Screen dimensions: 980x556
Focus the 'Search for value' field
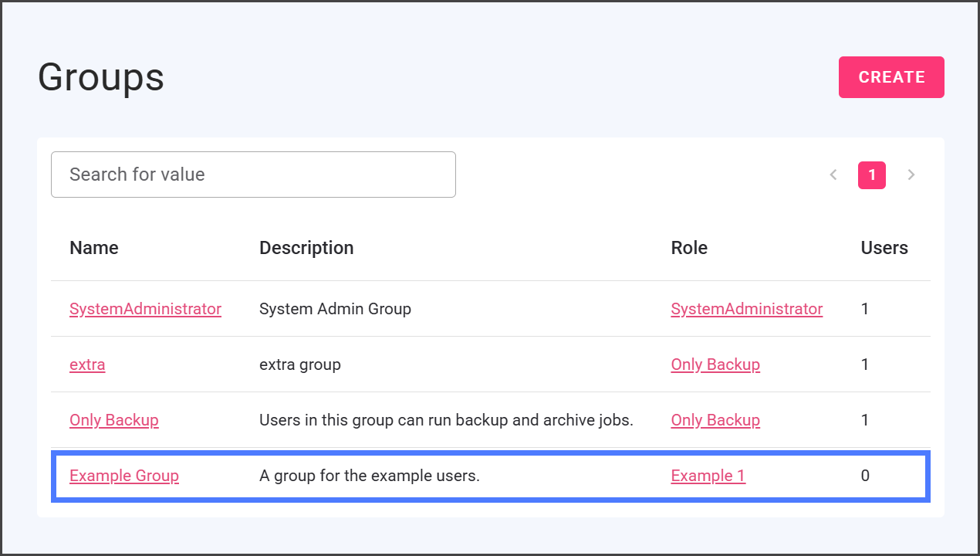pos(253,175)
